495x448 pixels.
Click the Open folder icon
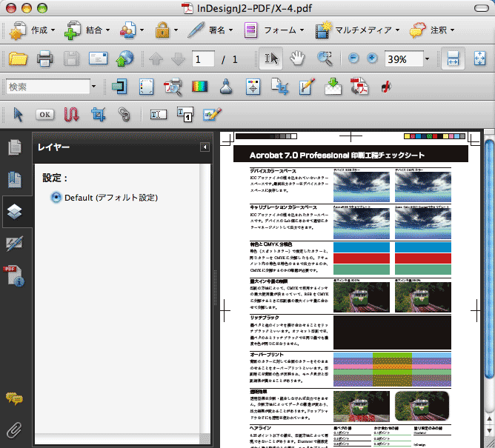coord(18,58)
